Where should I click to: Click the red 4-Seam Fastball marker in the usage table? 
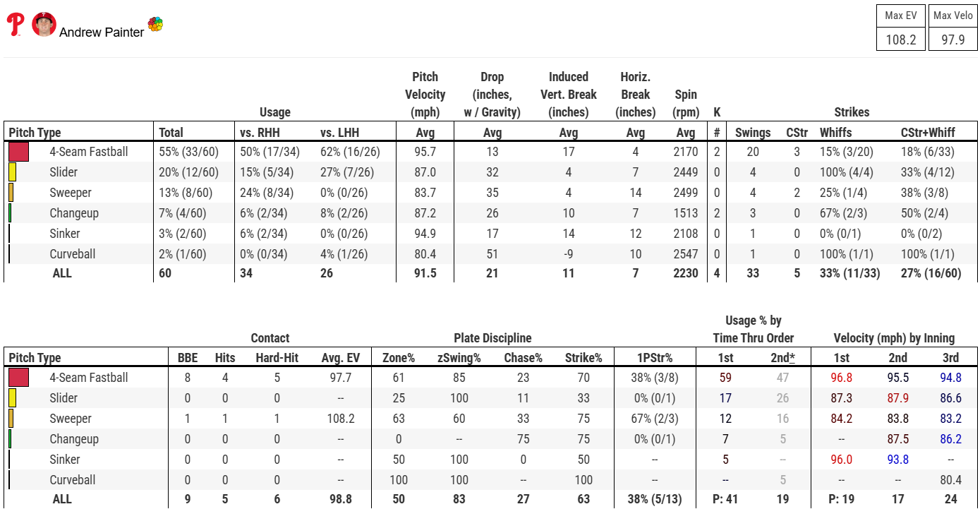[18, 152]
